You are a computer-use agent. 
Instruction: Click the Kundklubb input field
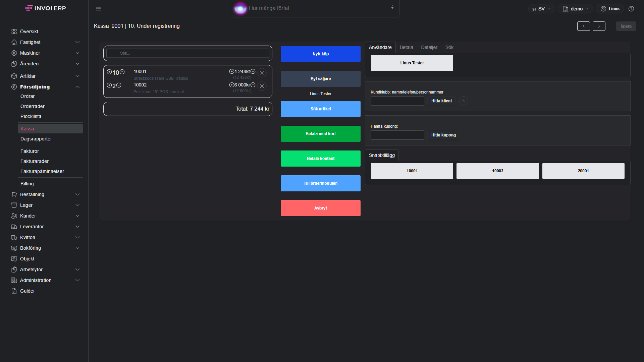coord(397,101)
